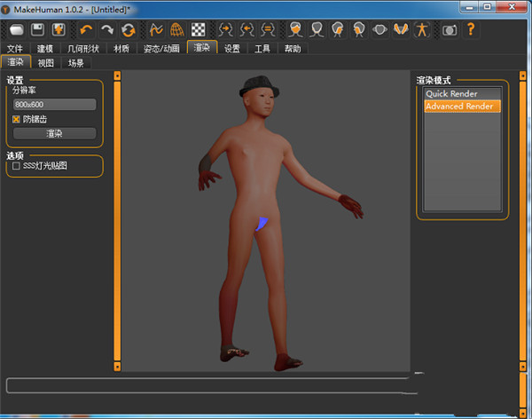532x419 pixels.
Task: Click the left panel's orange scrollbar
Action: 116,222
